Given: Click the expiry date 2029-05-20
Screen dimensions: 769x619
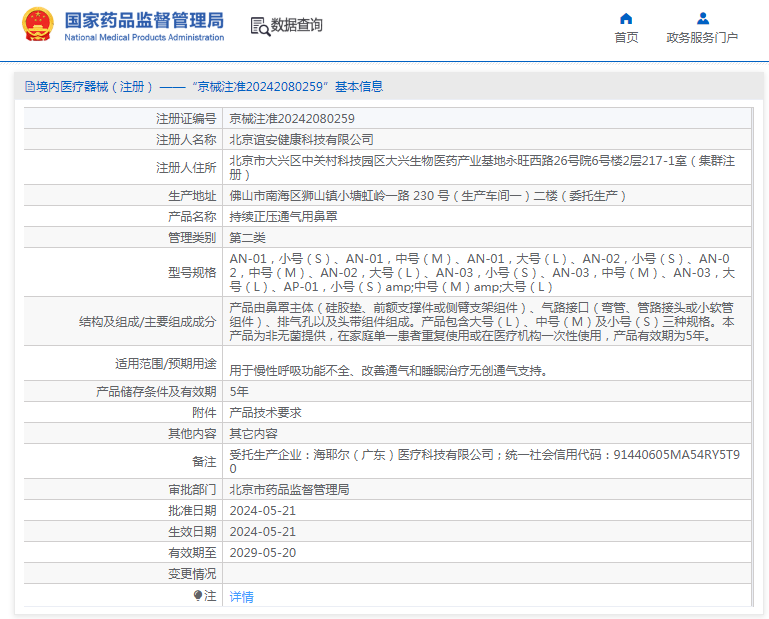Looking at the screenshot, I should [x=262, y=553].
